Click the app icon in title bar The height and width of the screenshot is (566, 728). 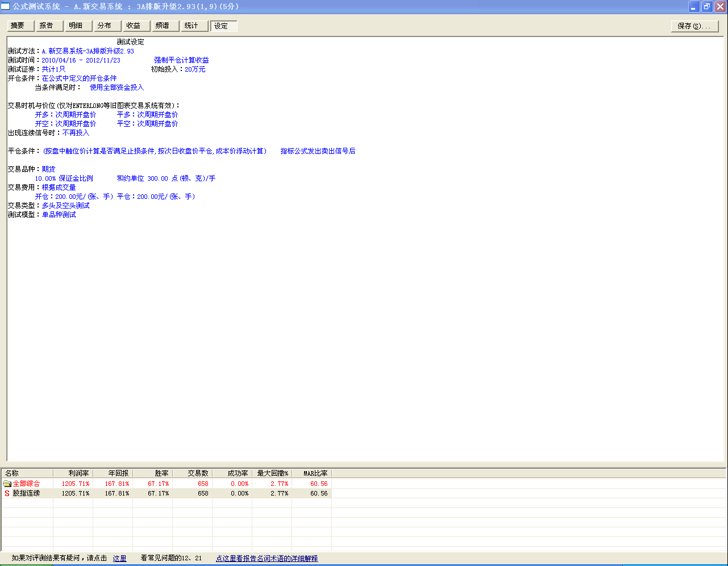tap(5, 6)
